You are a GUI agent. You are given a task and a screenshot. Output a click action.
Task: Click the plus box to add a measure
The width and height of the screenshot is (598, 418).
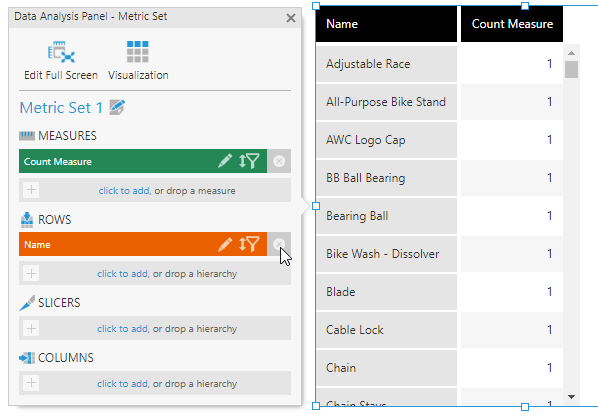click(31, 190)
